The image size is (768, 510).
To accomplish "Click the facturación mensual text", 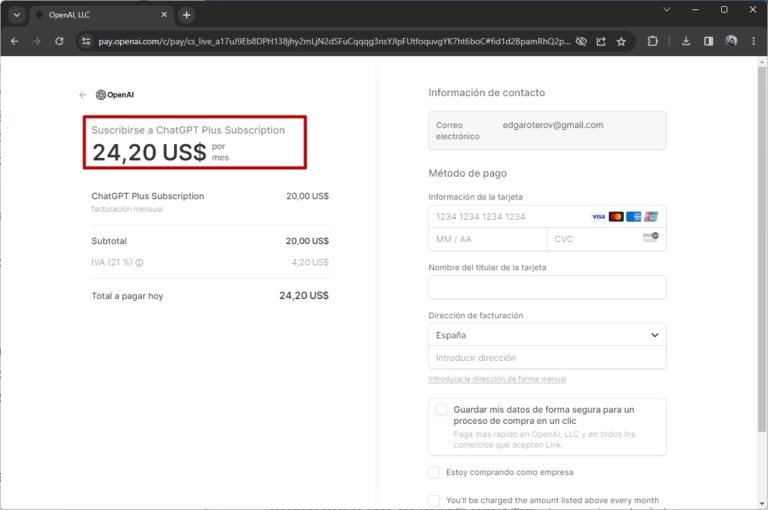I will [x=127, y=209].
